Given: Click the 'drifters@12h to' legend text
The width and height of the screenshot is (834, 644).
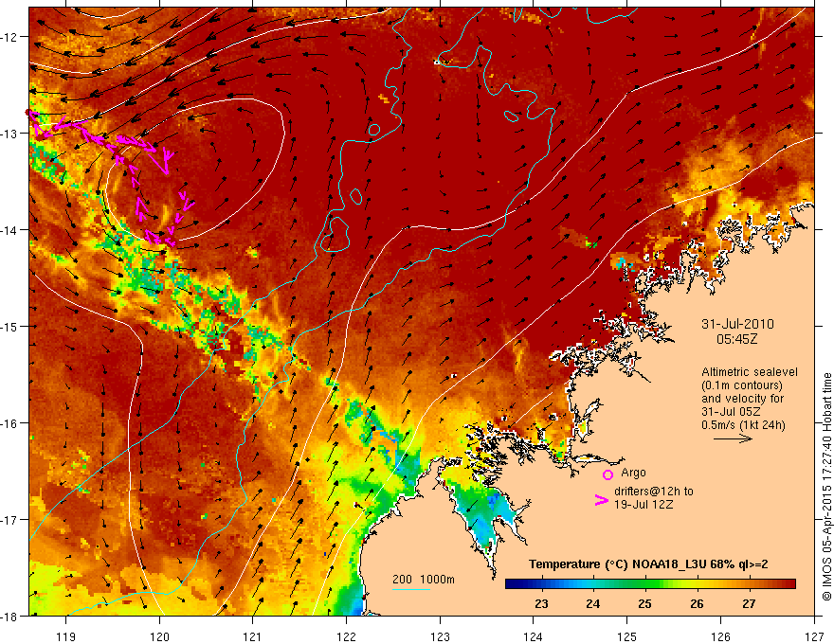Looking at the screenshot, I should [654, 491].
